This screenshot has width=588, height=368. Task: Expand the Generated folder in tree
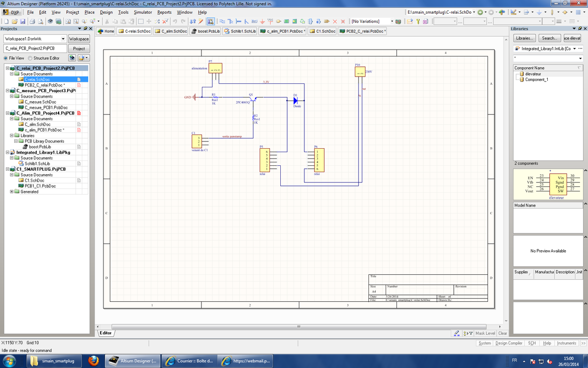[12, 192]
